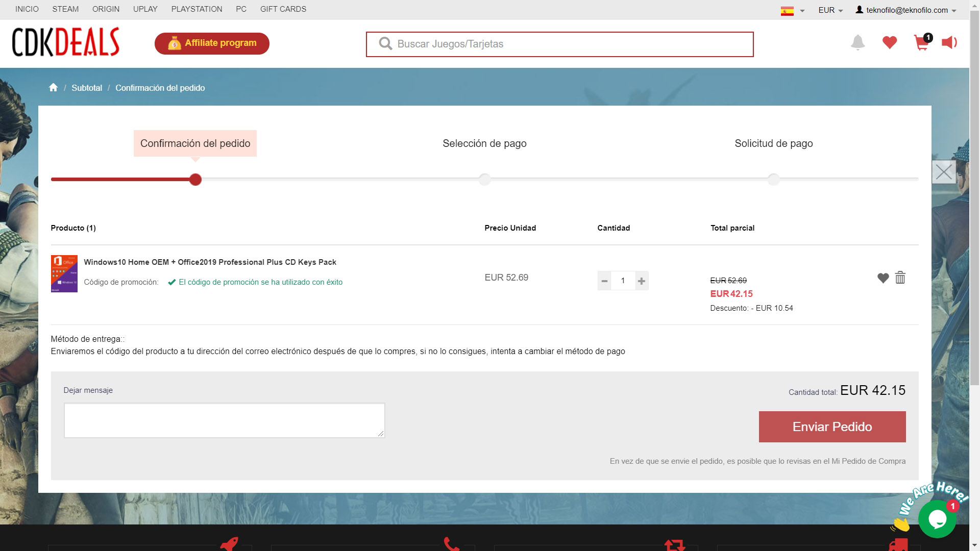The image size is (980, 551).
Task: Click the megaphone announcements icon
Action: 949,42
